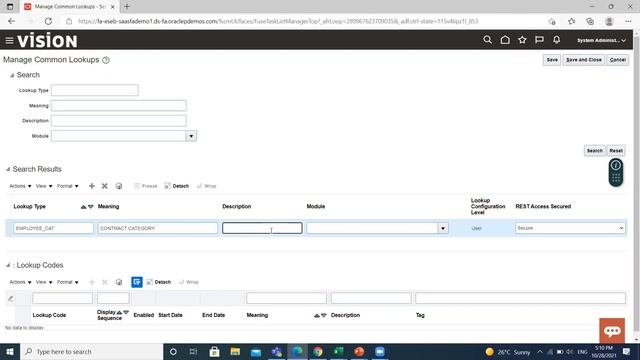Click the Cancel button
640x360 pixels.
pos(617,60)
